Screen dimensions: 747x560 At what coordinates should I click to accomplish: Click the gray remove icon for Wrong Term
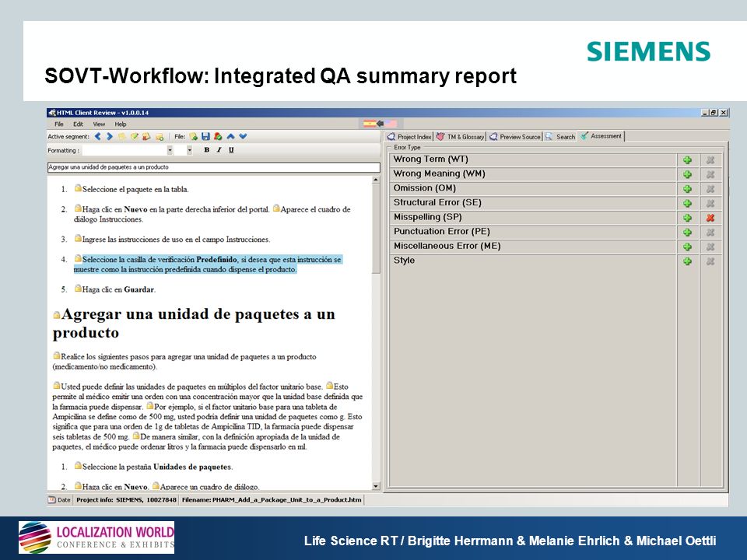pyautogui.click(x=710, y=160)
